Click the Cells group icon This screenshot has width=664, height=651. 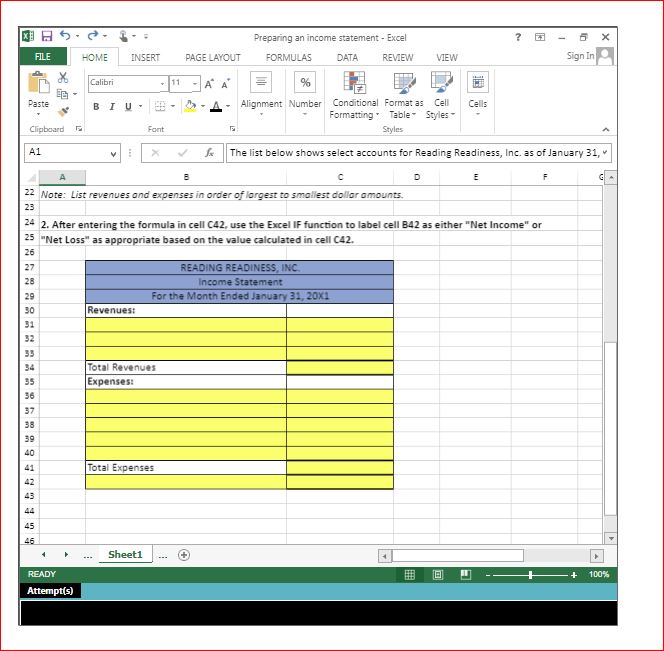coord(478,82)
